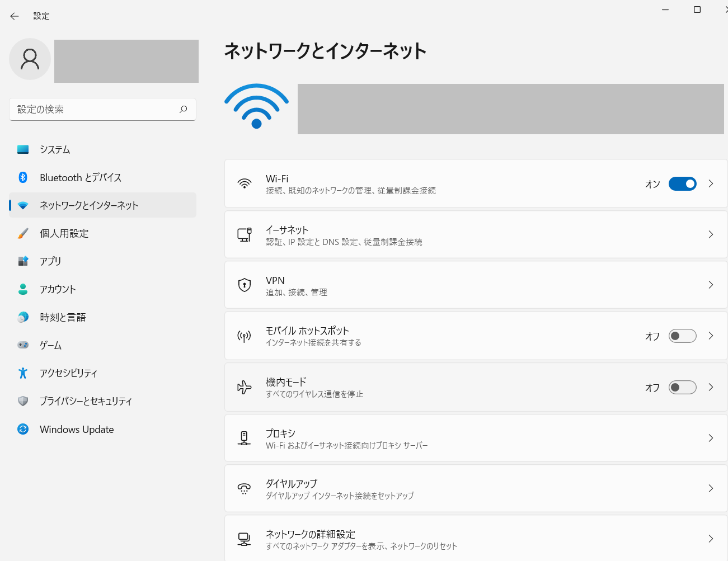Open プライバシーとセキュリティ settings
Viewport: 728px width, 561px height.
(85, 401)
